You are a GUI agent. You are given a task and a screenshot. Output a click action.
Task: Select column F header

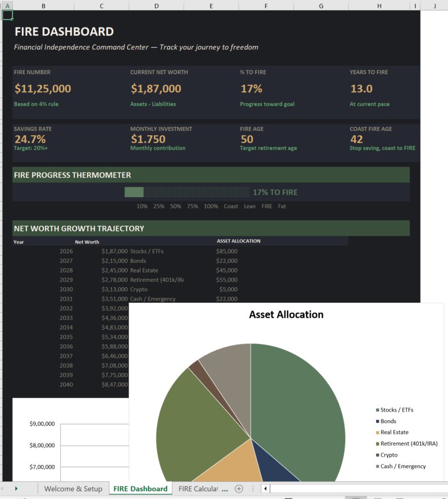click(x=266, y=5)
